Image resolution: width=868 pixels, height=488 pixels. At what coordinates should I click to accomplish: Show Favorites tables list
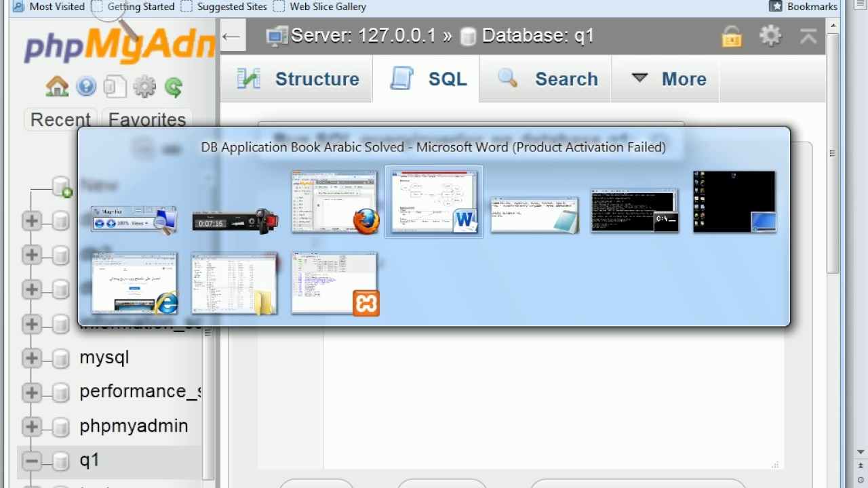(x=147, y=120)
